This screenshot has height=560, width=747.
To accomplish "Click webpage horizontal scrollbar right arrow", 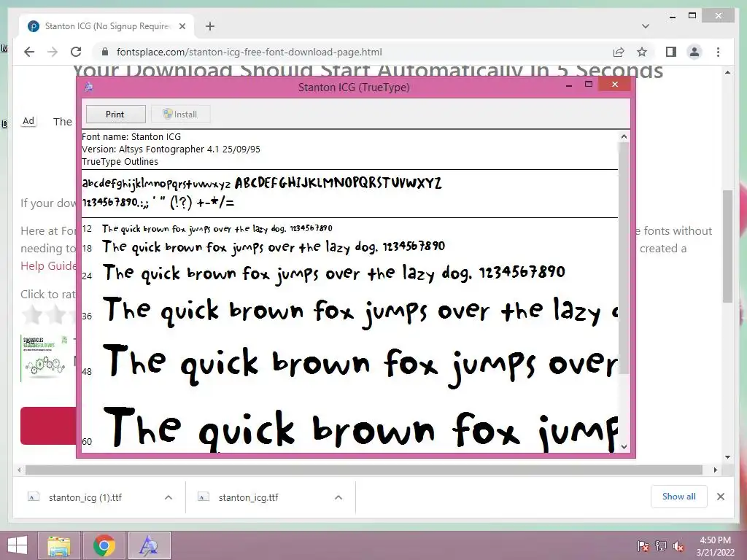I will click(715, 470).
